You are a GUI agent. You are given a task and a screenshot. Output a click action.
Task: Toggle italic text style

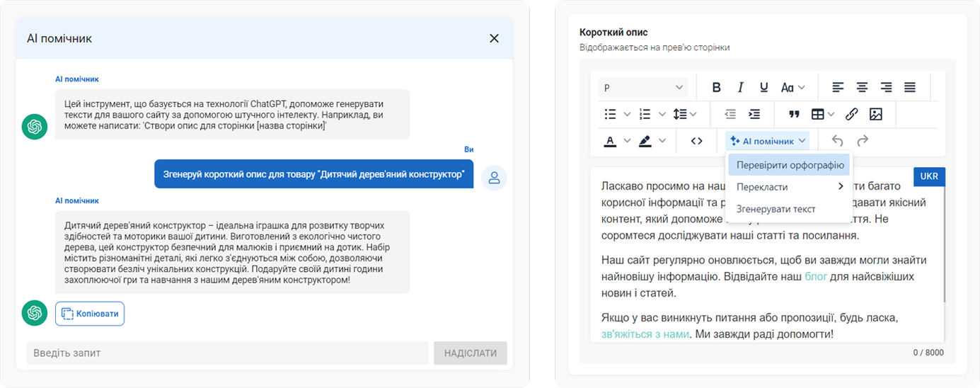(740, 88)
